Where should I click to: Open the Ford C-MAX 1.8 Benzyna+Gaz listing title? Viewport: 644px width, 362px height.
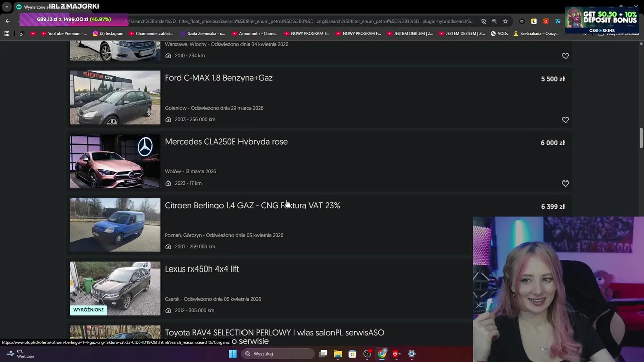pyautogui.click(x=218, y=78)
